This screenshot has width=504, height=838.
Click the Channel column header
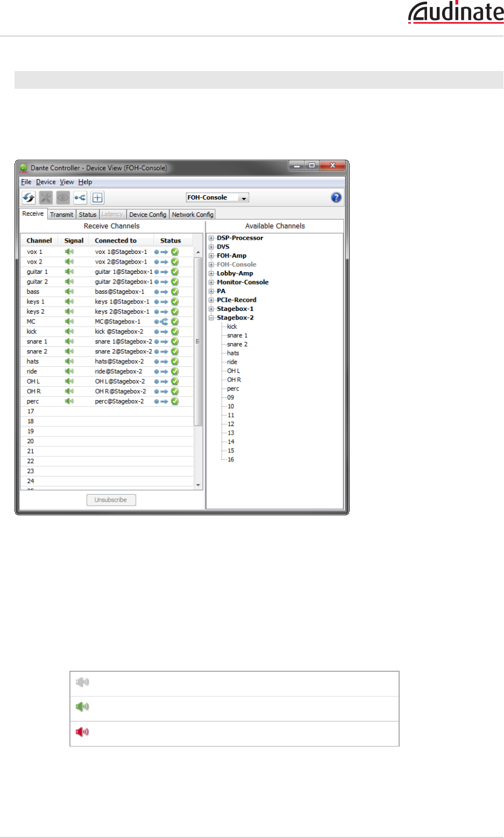(39, 240)
